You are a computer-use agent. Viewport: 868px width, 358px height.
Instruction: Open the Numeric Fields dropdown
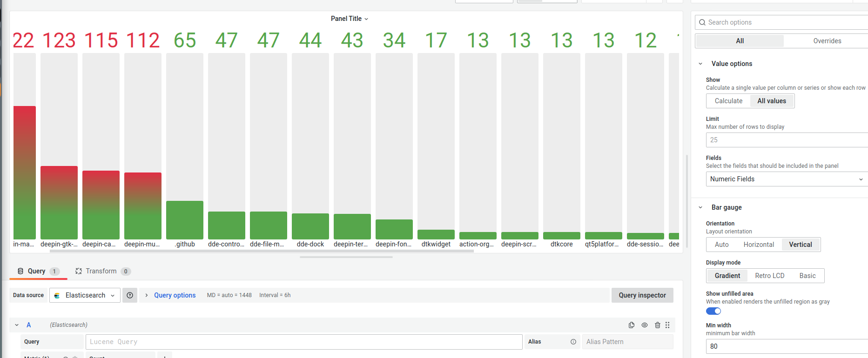pos(786,179)
